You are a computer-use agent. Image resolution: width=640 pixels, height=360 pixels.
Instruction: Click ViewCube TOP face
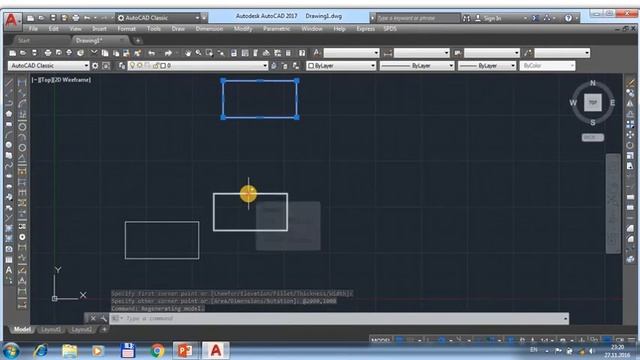(x=593, y=102)
